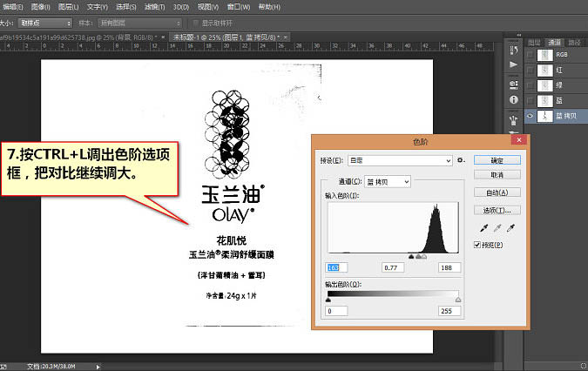This screenshot has width=588, height=371.
Task: Click the input black point slider triangle
Action: (411, 257)
